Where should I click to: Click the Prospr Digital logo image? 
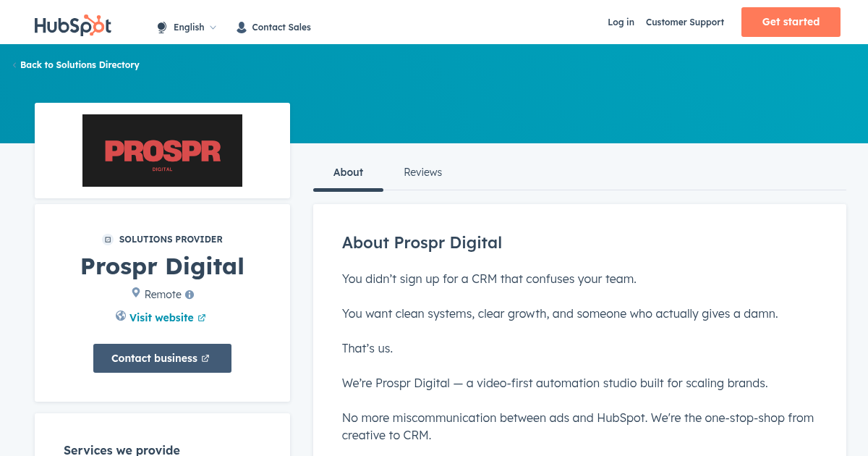pyautogui.click(x=162, y=151)
